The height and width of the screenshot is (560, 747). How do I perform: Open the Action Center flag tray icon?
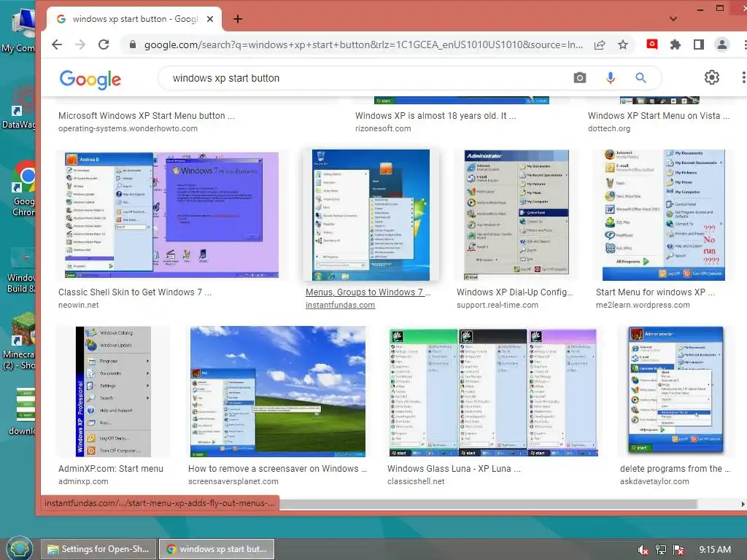coord(679,550)
